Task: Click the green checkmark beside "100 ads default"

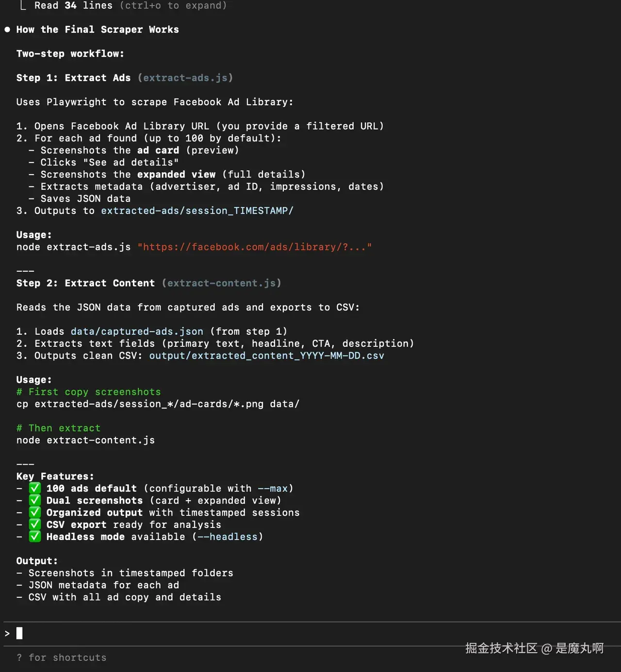Action: pyautogui.click(x=34, y=488)
